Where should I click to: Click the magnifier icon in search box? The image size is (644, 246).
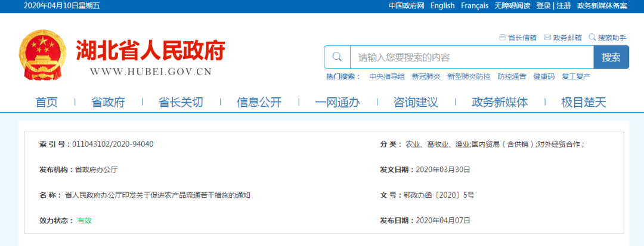[x=337, y=57]
